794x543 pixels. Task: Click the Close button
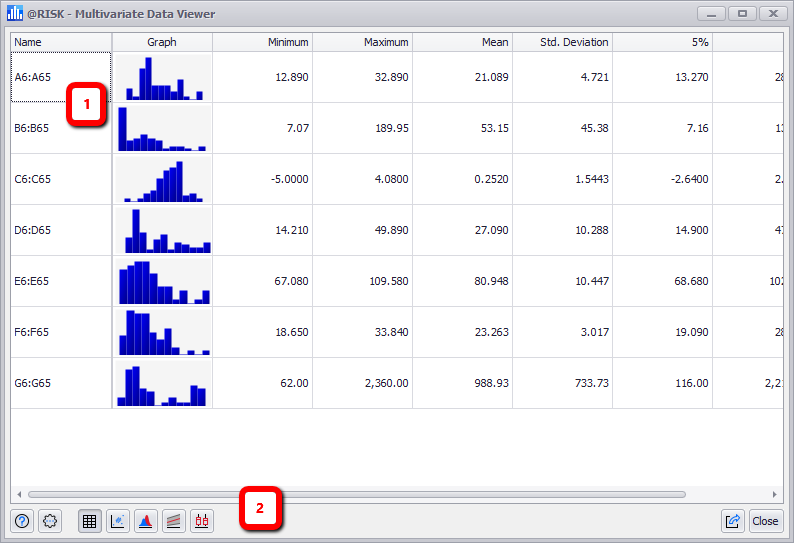pos(766,521)
